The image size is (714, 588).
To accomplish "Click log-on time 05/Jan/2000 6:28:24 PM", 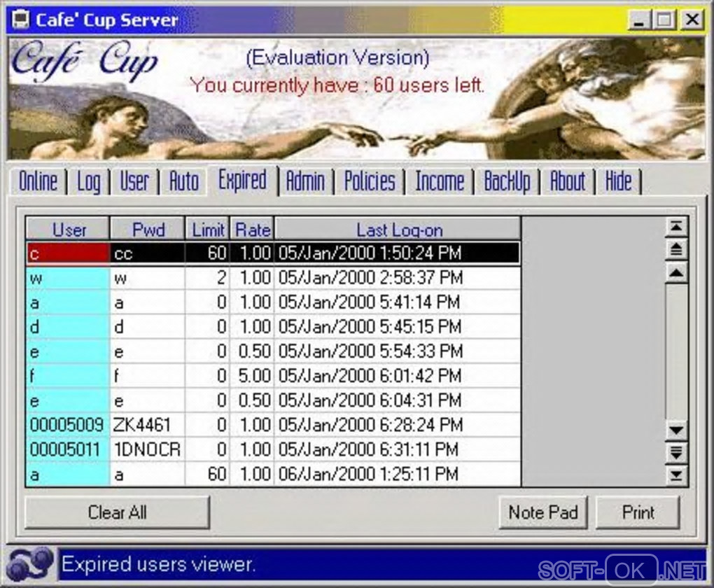I will point(398,426).
